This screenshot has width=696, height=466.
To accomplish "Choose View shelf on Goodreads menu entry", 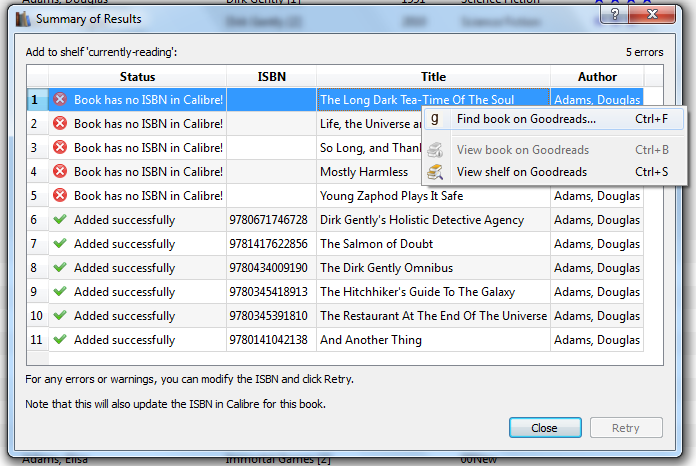I will (554, 172).
